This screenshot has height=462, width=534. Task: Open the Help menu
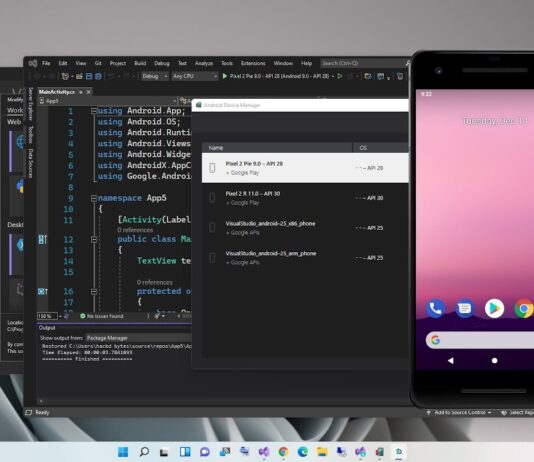tap(306, 63)
